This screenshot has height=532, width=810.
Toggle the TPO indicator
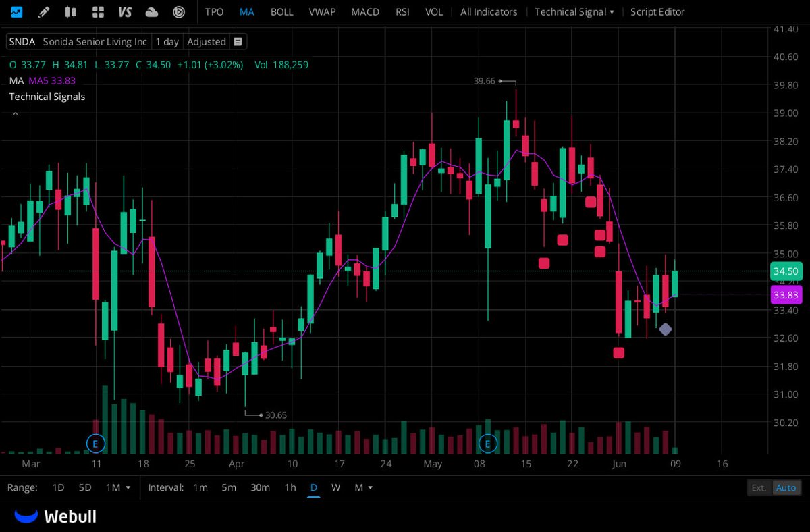(214, 11)
